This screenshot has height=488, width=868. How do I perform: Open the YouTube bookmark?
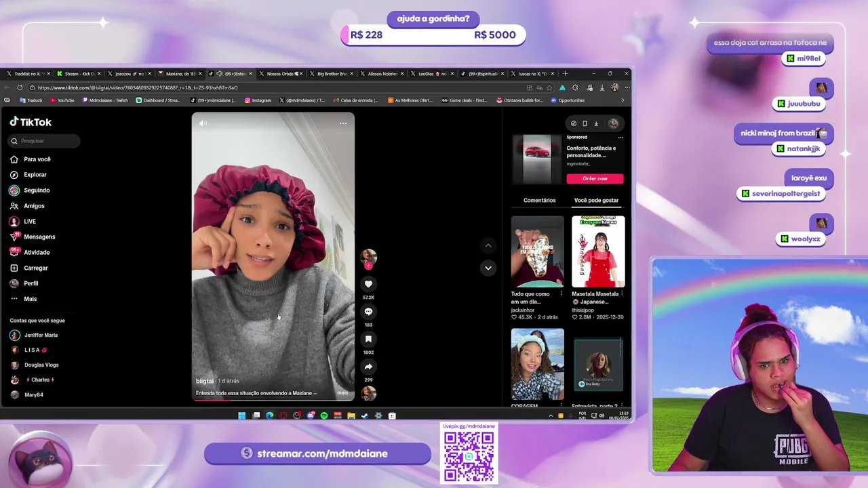(x=62, y=100)
